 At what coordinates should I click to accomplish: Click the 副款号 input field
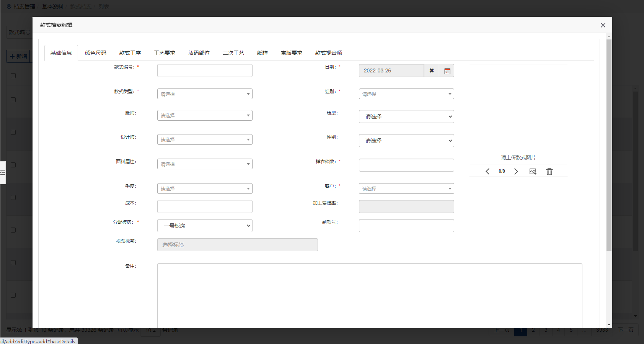[x=406, y=226]
